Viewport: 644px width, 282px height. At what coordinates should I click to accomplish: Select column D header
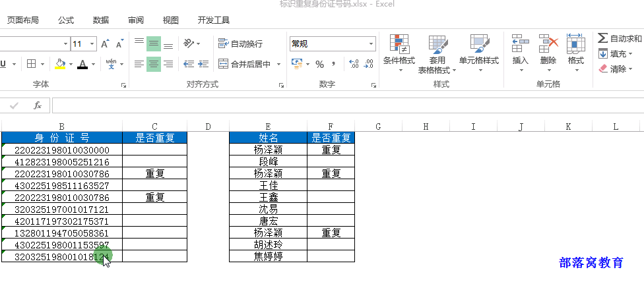[209, 127]
